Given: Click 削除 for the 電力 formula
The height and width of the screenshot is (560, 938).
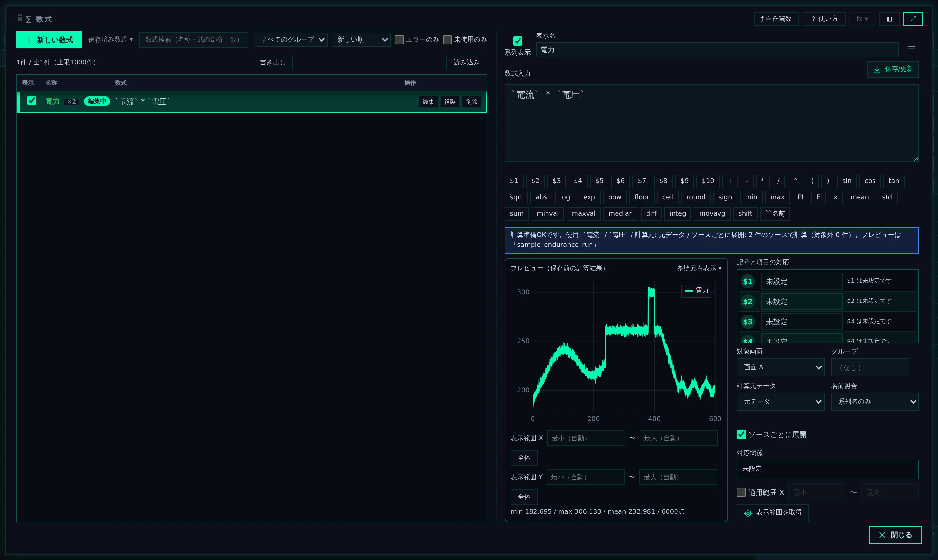Looking at the screenshot, I should pos(471,102).
